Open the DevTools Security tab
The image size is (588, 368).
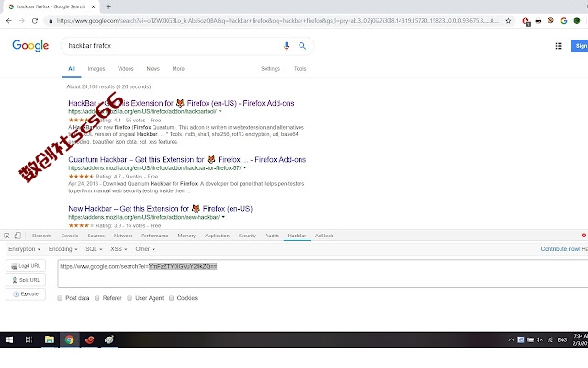[x=247, y=236]
